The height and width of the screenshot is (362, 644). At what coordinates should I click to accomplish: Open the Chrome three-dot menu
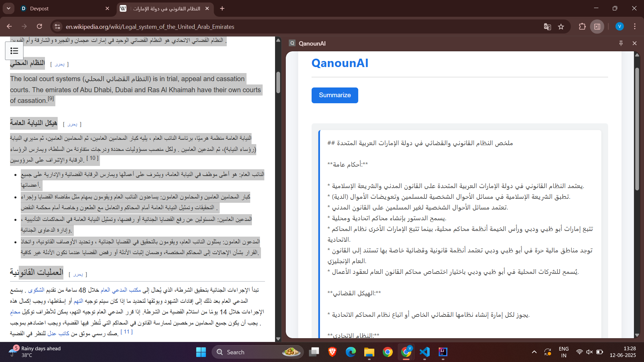click(x=635, y=26)
